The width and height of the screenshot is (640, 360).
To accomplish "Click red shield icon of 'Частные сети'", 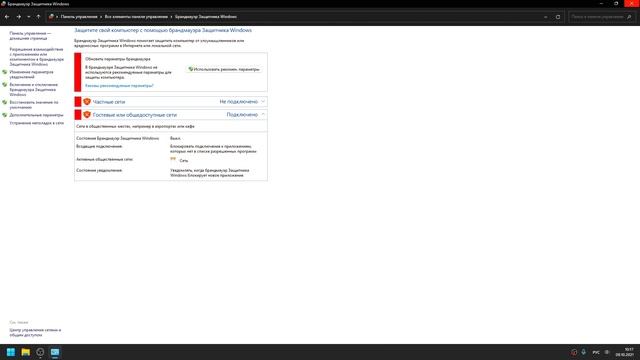I will (87, 102).
